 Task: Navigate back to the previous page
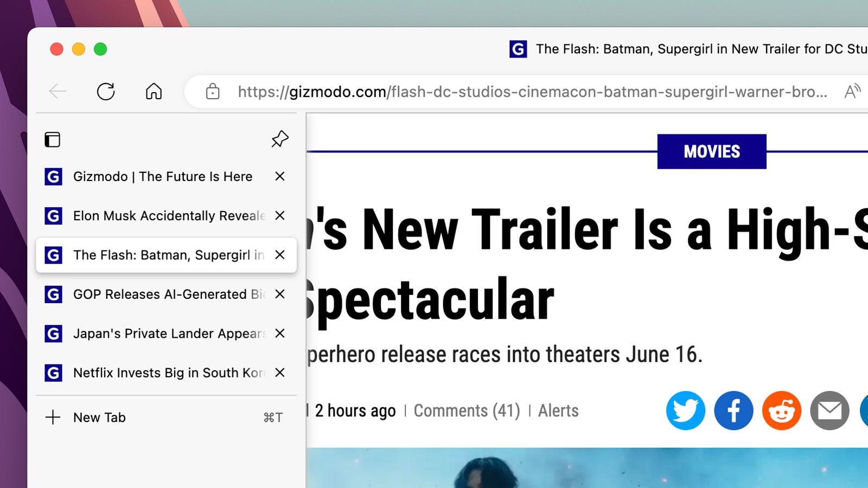(58, 92)
